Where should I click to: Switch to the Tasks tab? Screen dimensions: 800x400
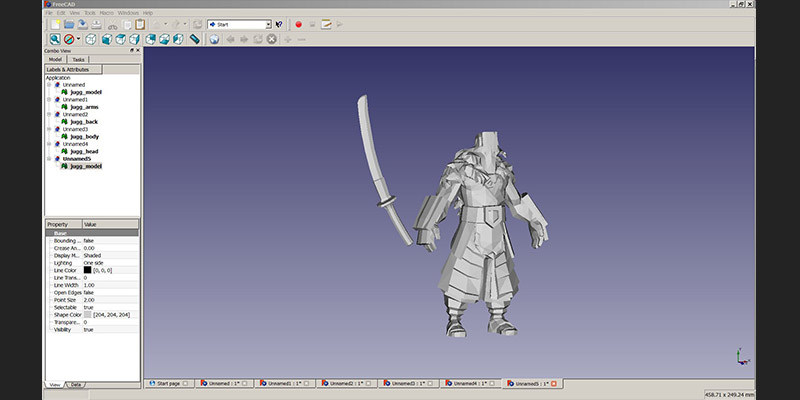78,59
